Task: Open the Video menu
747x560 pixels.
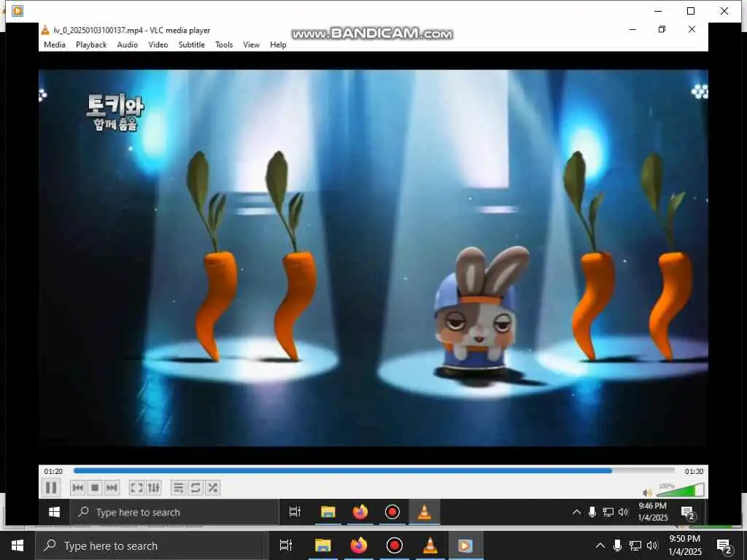Action: (158, 44)
